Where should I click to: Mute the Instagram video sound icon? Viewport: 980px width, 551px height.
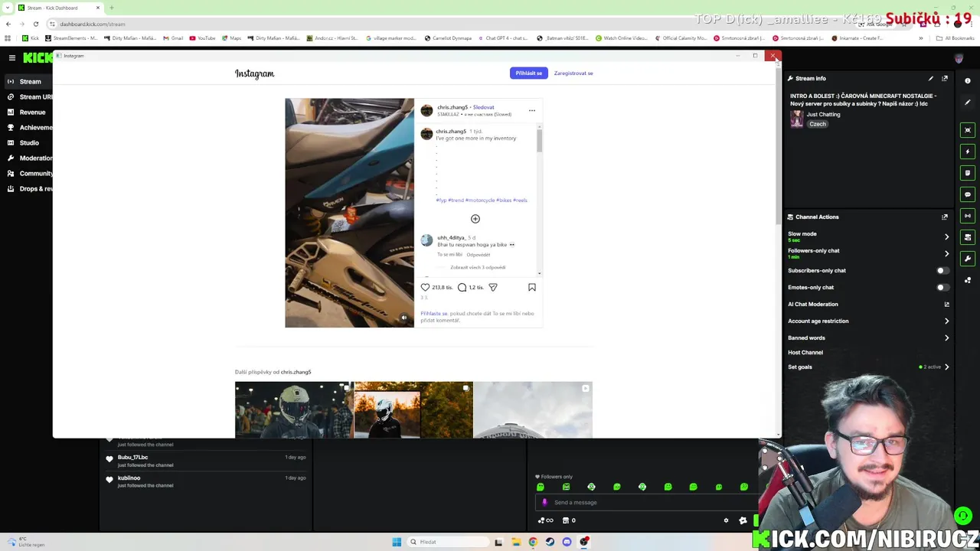[x=404, y=318]
